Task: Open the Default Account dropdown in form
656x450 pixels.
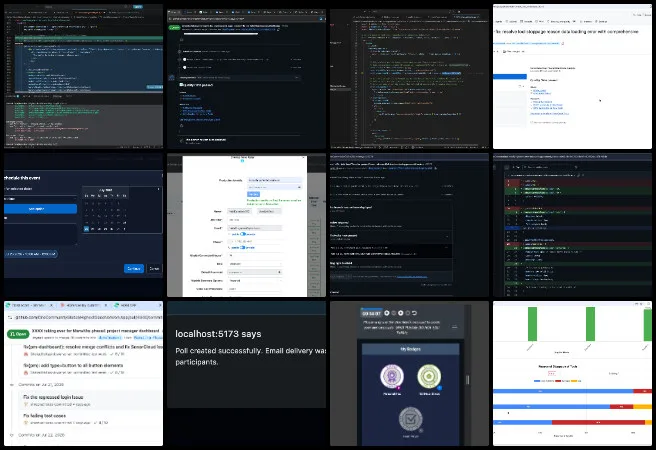Action: click(x=254, y=272)
